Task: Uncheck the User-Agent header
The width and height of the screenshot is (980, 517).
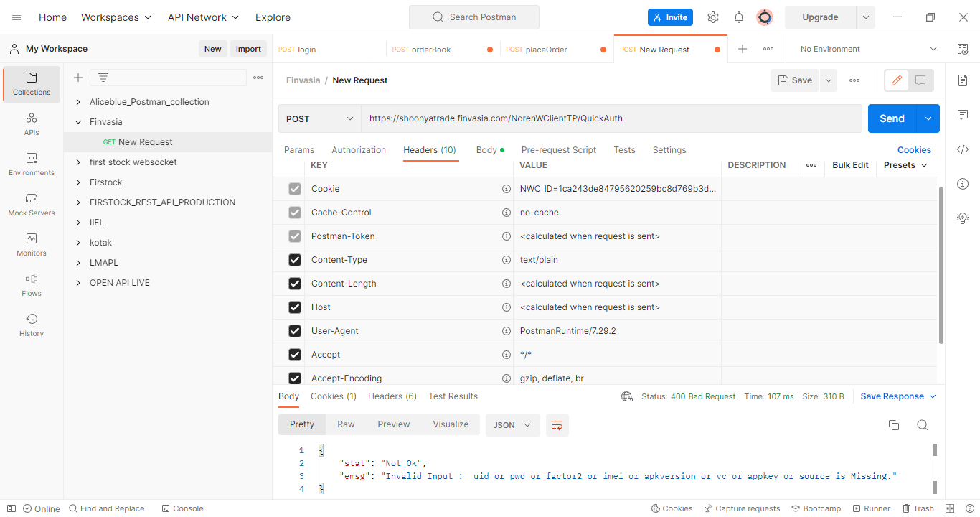Action: (x=295, y=331)
